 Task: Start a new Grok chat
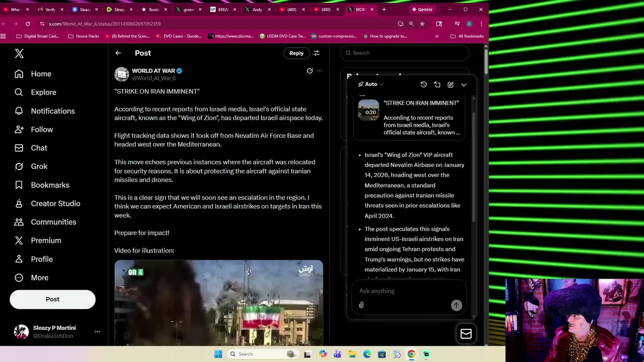coord(450,84)
